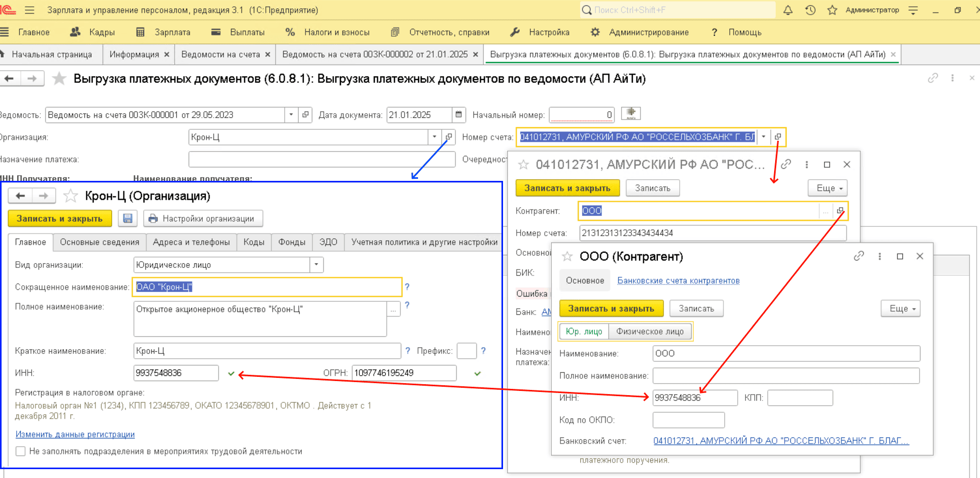Viewport: 980px width, 478px height.
Task: Add Крон-Ц (Организация) to favorites star
Action: (x=70, y=196)
